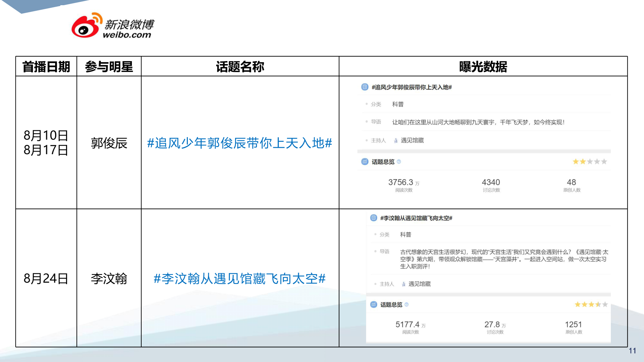Select the 8月17日 date text
This screenshot has height=362, width=644.
[x=46, y=150]
